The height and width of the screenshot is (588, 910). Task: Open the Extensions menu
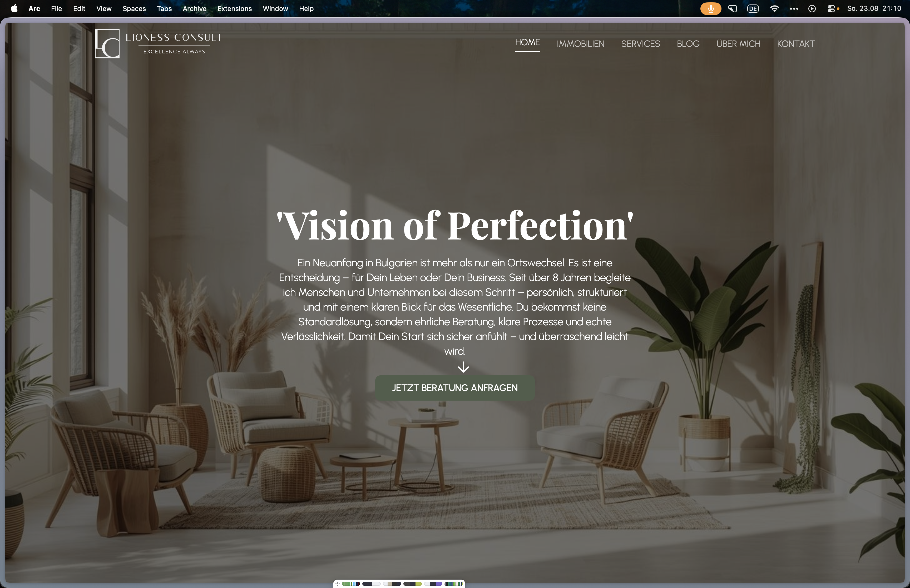[234, 8]
